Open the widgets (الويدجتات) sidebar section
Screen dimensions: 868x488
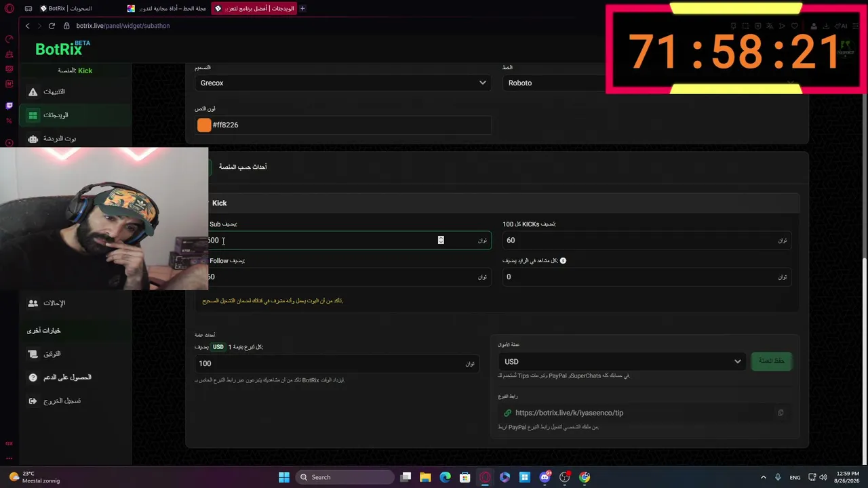75,115
